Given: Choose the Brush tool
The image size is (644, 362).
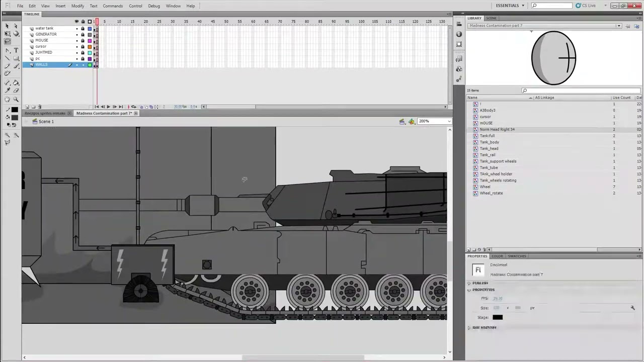Looking at the screenshot, I should click(16, 66).
